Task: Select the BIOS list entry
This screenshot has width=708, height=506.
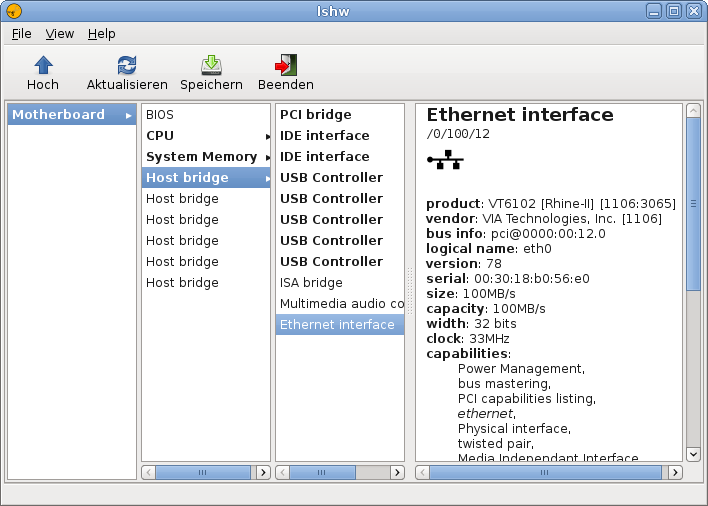Action: [x=160, y=115]
